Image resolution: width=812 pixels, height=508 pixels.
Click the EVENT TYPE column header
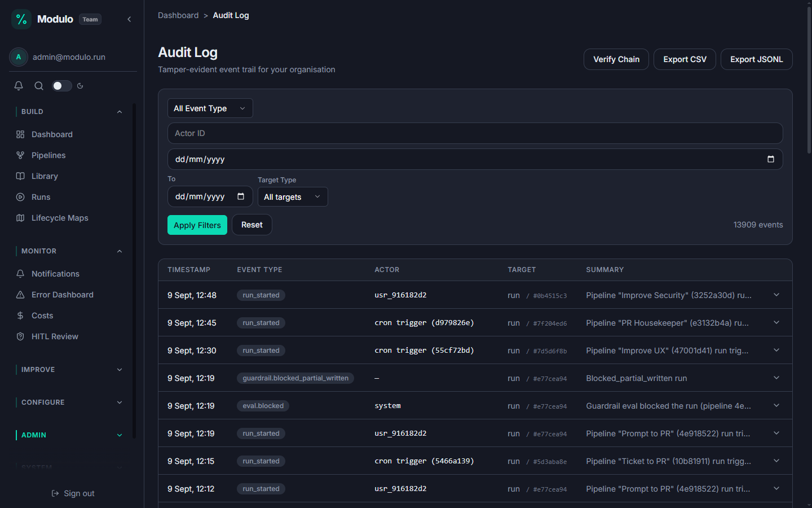coord(259,270)
